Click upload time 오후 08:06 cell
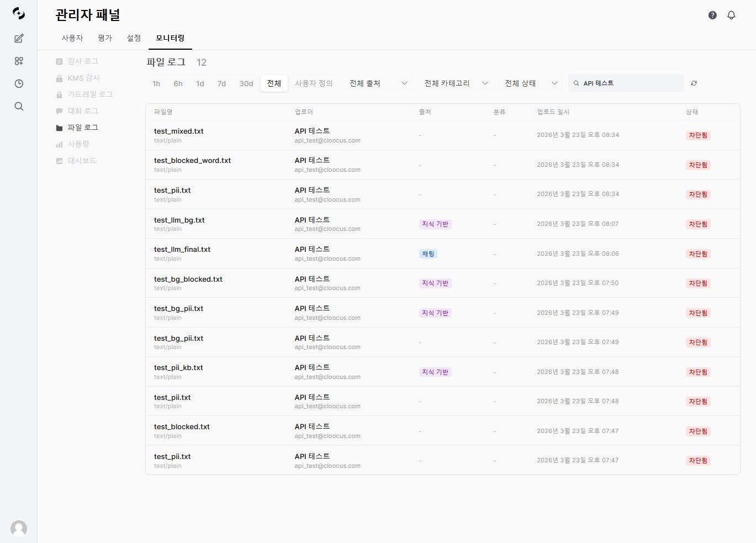This screenshot has width=756, height=543. pyautogui.click(x=578, y=254)
